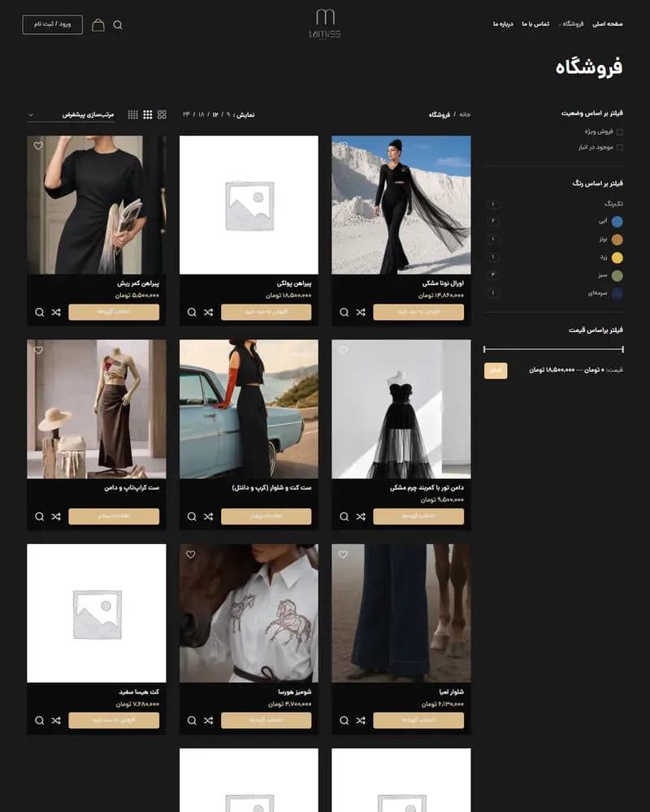Quick view 'دامن تور با کمربند چرم مشکی' magnifier
Screen dimensions: 650x812
pos(344,516)
